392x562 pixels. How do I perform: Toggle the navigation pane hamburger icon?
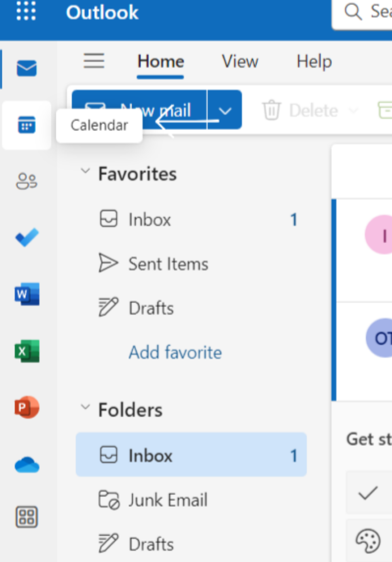click(x=94, y=60)
